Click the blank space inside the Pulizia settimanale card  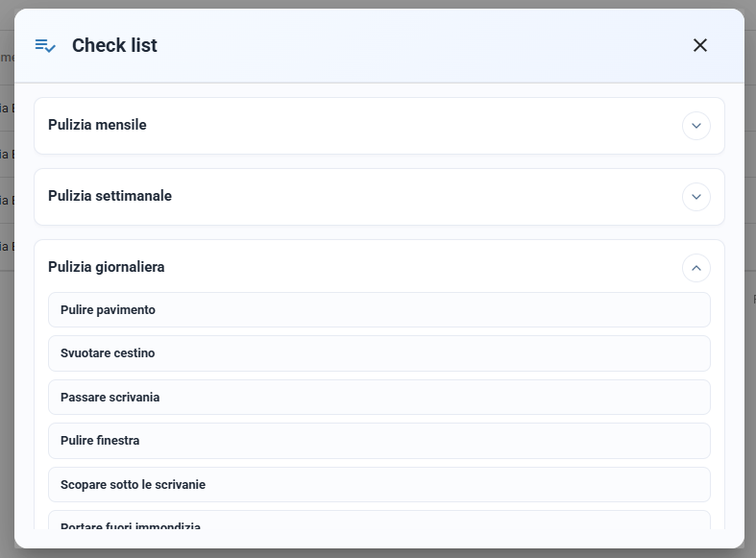pyautogui.click(x=425, y=197)
